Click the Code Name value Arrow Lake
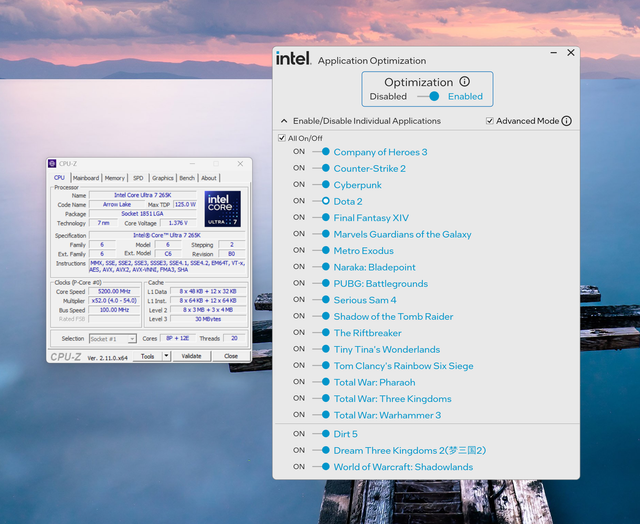 point(117,204)
